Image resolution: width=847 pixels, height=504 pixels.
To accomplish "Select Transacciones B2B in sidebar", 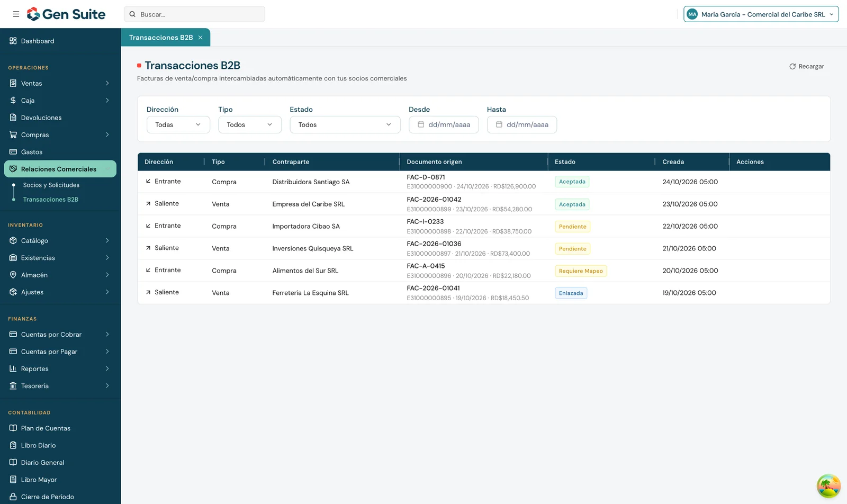I will coord(51,200).
